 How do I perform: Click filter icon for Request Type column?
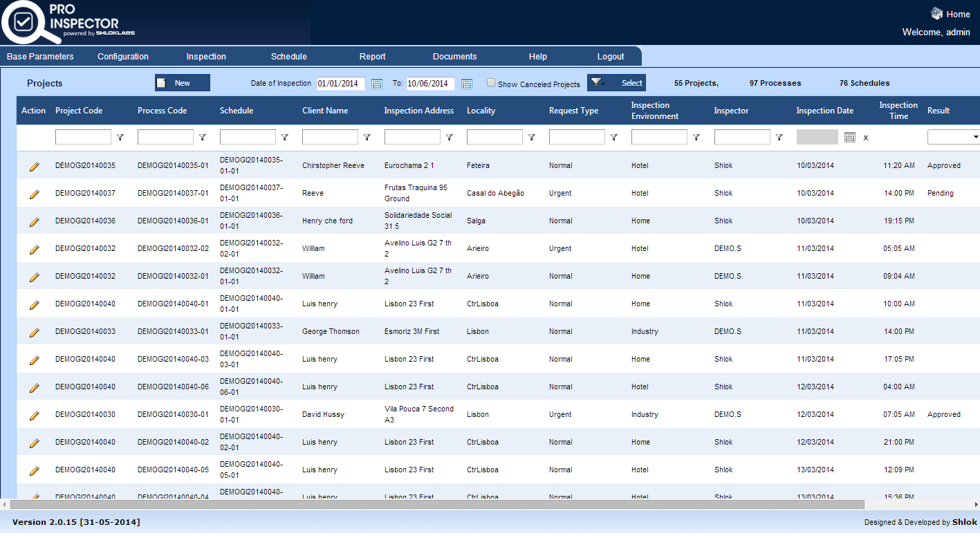614,138
